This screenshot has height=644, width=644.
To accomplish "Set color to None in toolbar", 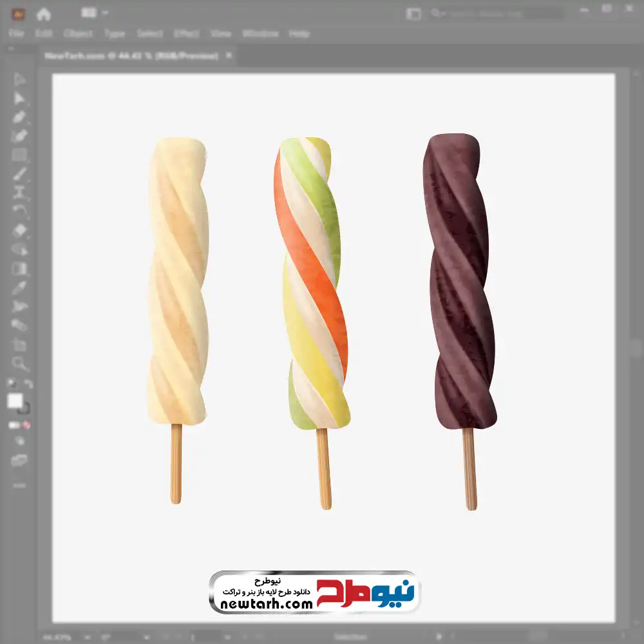I will click(x=27, y=425).
